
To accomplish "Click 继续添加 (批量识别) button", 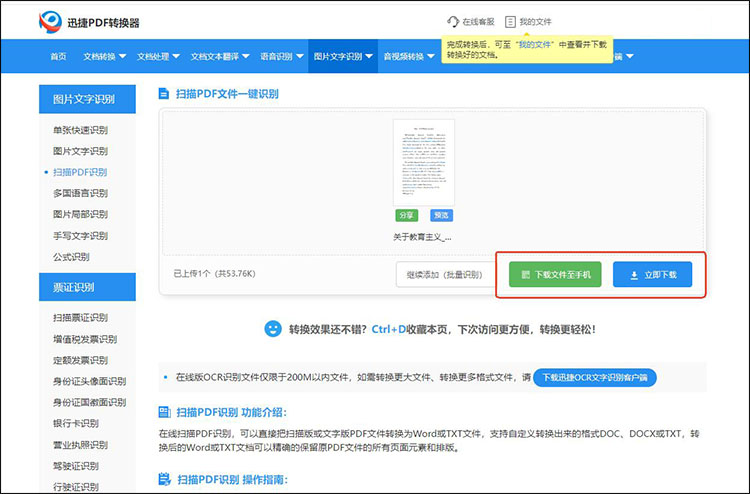I will click(x=445, y=274).
